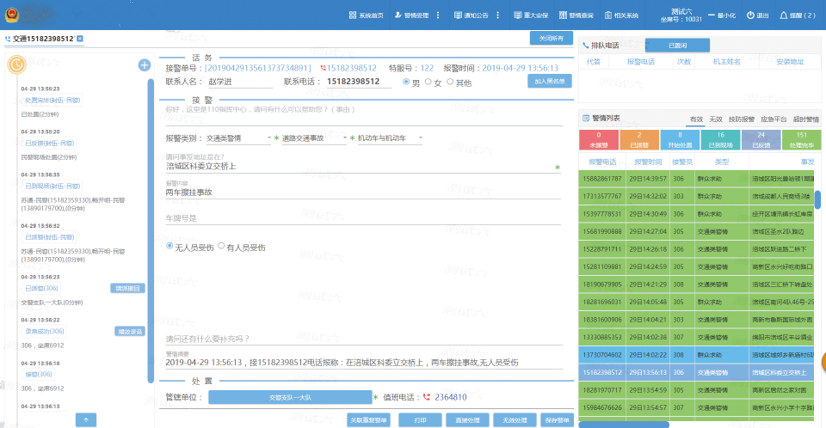826x428 pixels.
Task: Switch to the 应急平台 tab
Action: [773, 120]
